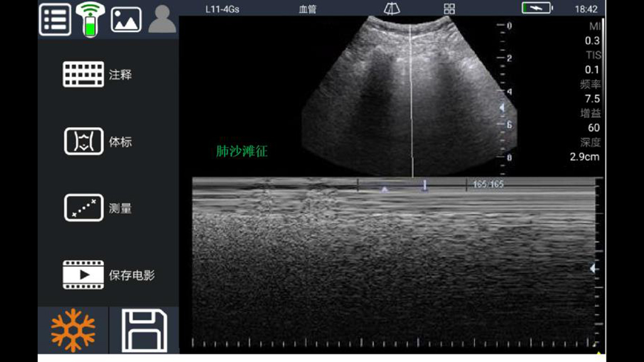Switch scan mode using the sector icon
Image resolution: width=644 pixels, height=362 pixels.
pyautogui.click(x=392, y=9)
